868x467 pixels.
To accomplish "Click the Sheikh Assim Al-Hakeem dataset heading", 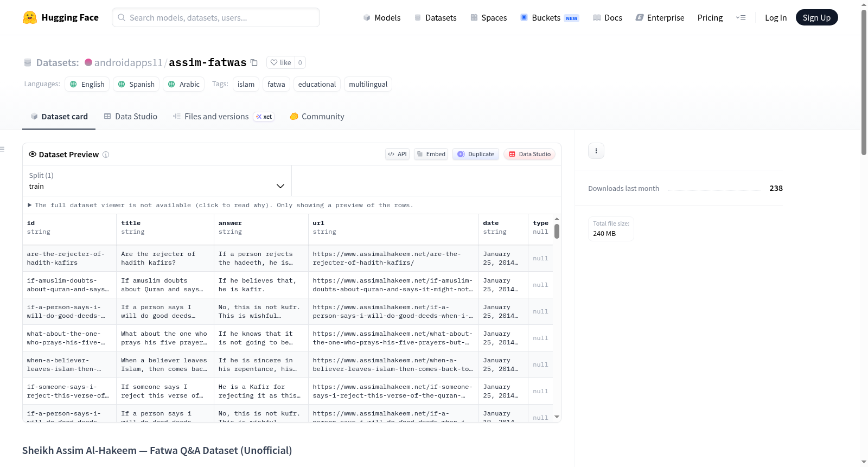I will (157, 451).
